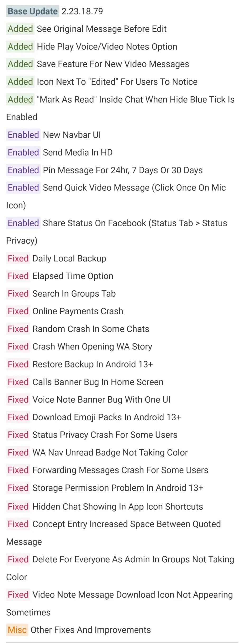245x644 pixels.
Task: Click Hide Play Voice/Video Notes Option entry
Action: (107, 47)
